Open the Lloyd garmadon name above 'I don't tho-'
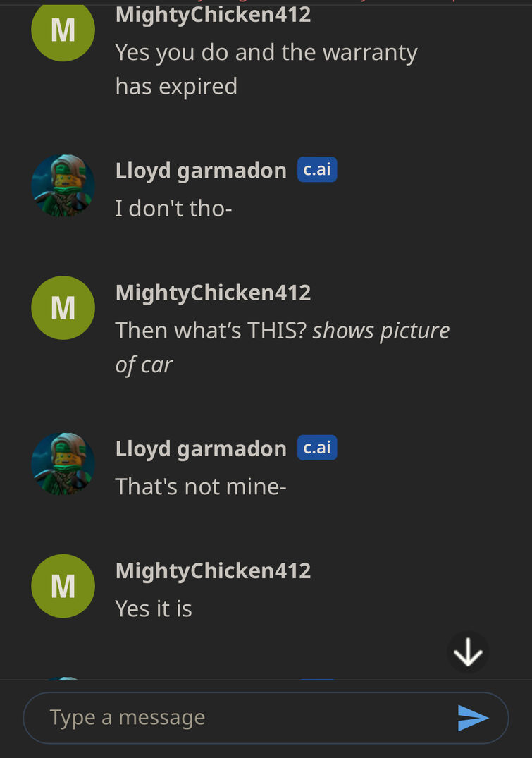The height and width of the screenshot is (758, 532). [x=201, y=171]
